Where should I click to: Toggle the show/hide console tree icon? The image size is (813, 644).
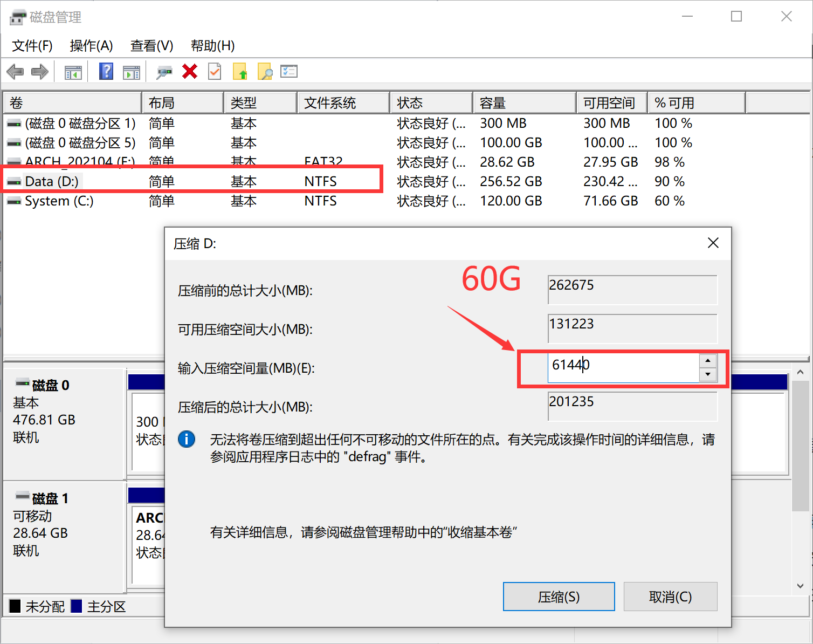coord(73,72)
